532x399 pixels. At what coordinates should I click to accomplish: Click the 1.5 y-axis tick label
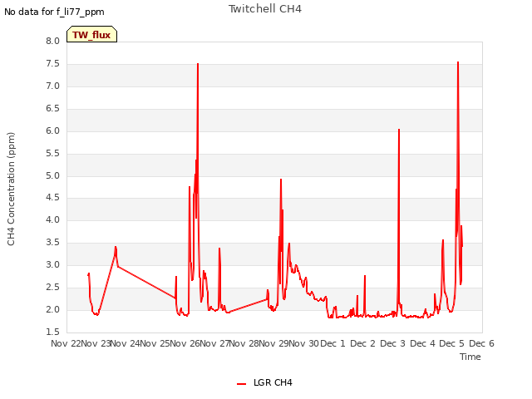tap(52, 332)
